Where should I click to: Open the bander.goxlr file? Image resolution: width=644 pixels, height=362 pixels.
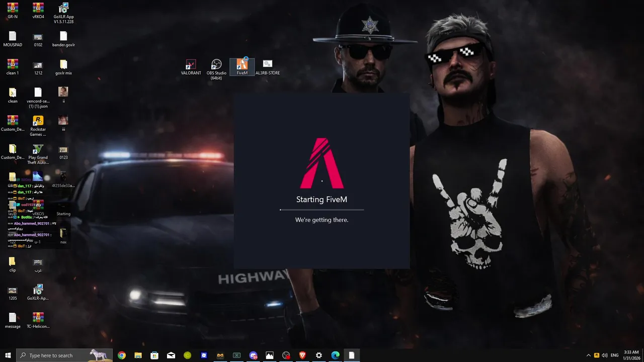63,39
